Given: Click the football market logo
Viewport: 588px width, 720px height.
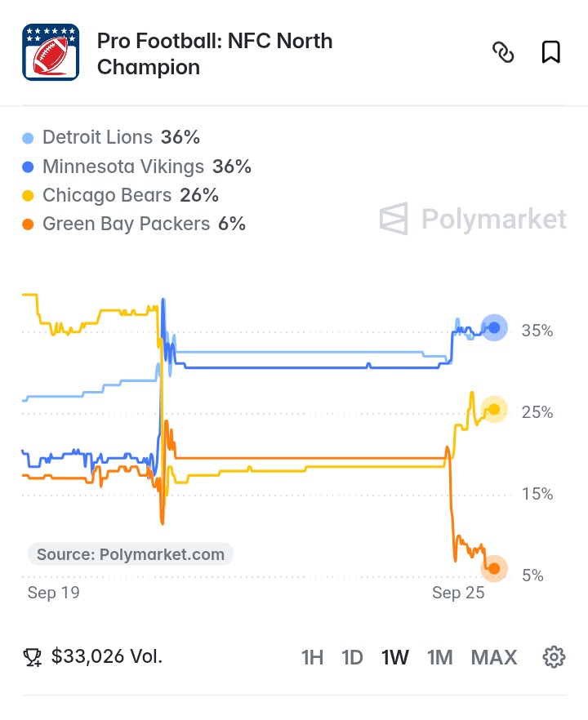Looking at the screenshot, I should [51, 52].
